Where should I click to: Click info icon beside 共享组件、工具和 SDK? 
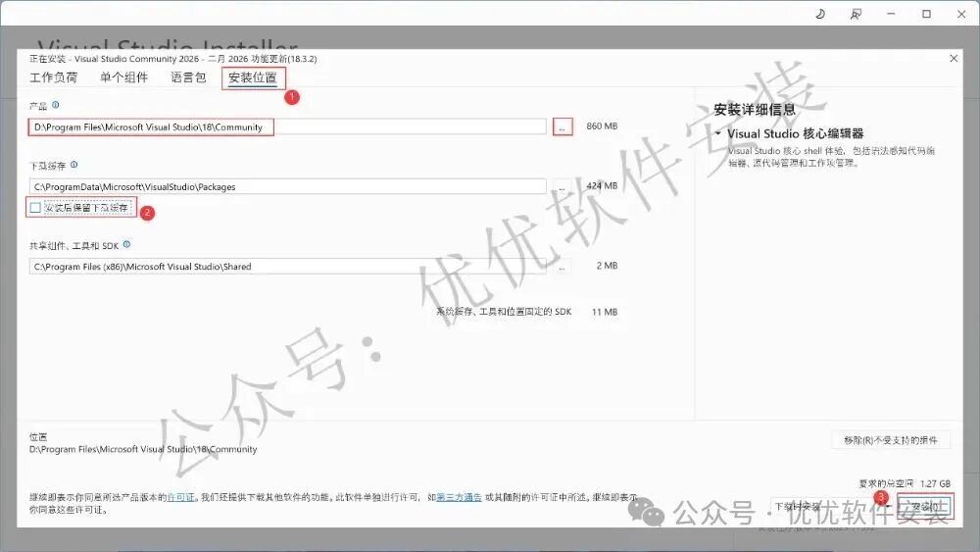(126, 244)
